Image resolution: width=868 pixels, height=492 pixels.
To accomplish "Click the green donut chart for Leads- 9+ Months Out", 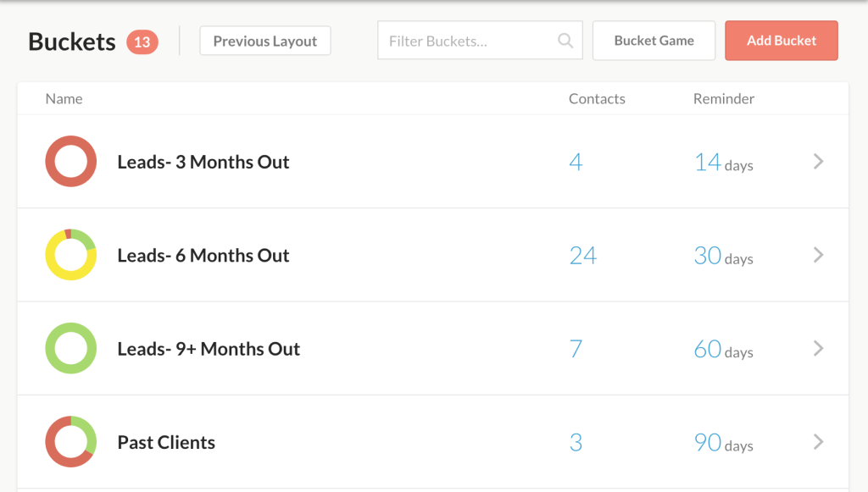I will click(70, 348).
